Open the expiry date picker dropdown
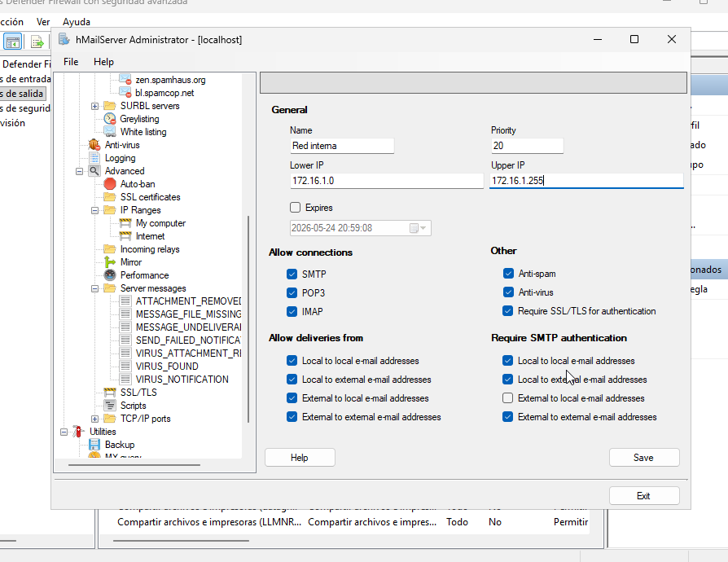728x562 pixels. point(418,227)
